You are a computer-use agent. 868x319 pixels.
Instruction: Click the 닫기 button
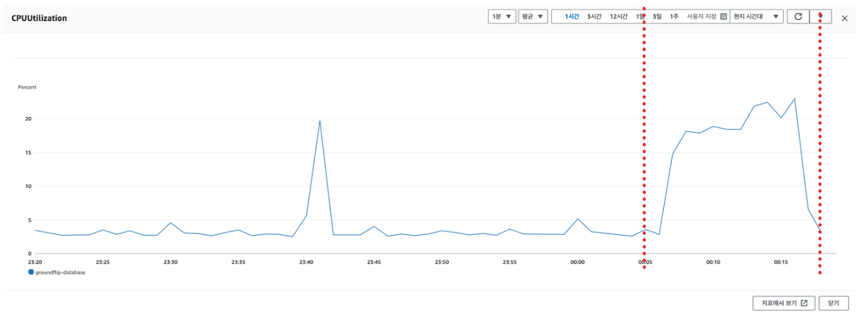click(x=834, y=303)
